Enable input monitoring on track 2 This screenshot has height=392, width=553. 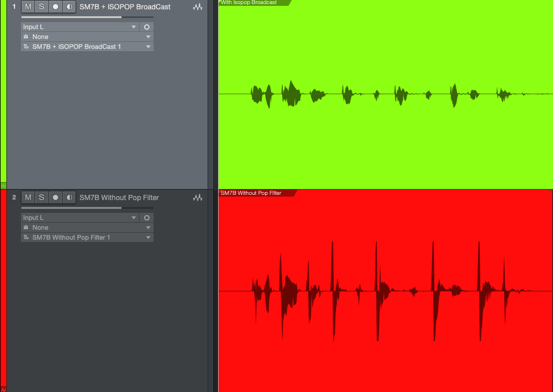[70, 197]
